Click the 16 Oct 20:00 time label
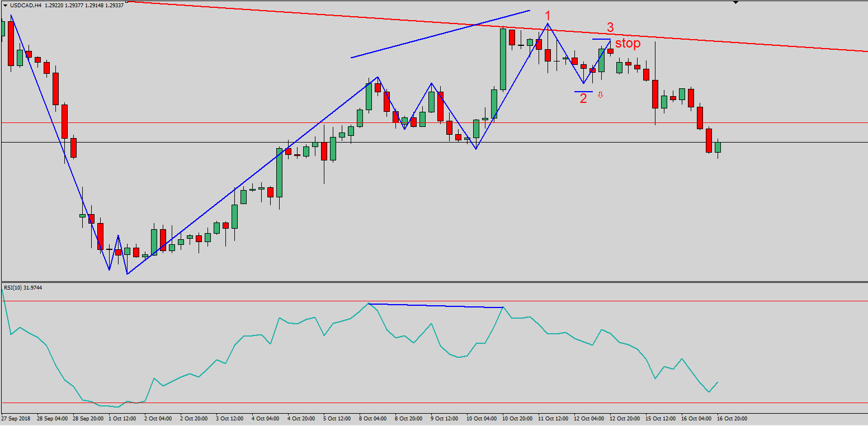868x426 pixels. click(x=732, y=418)
